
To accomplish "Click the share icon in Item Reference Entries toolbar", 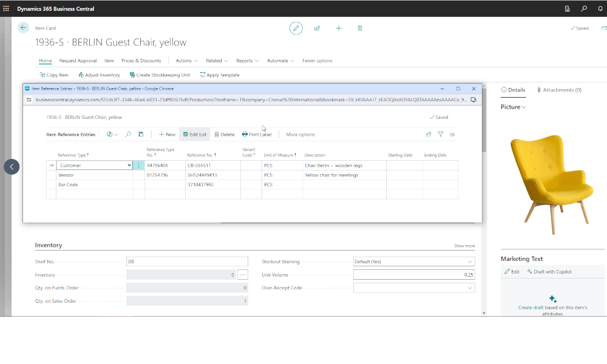I will pos(429,134).
